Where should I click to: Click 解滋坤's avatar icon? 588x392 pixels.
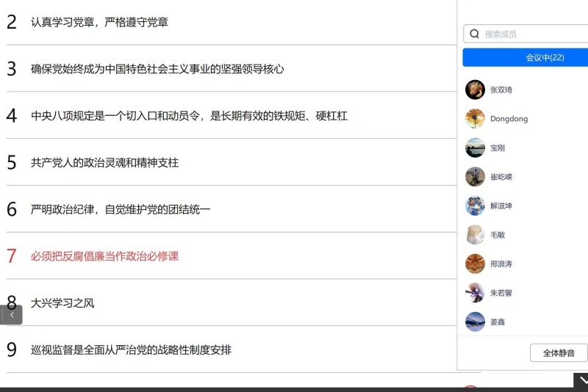(x=475, y=206)
